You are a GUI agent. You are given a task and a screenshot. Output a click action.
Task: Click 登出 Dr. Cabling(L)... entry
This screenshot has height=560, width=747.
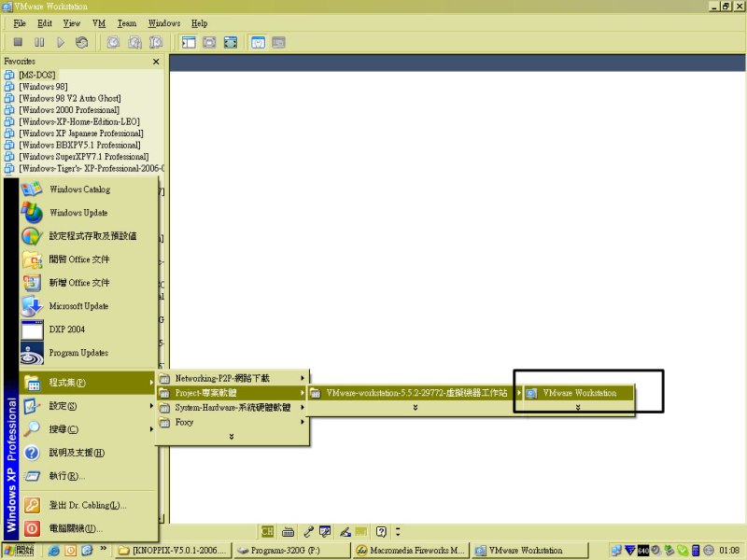[x=88, y=505]
